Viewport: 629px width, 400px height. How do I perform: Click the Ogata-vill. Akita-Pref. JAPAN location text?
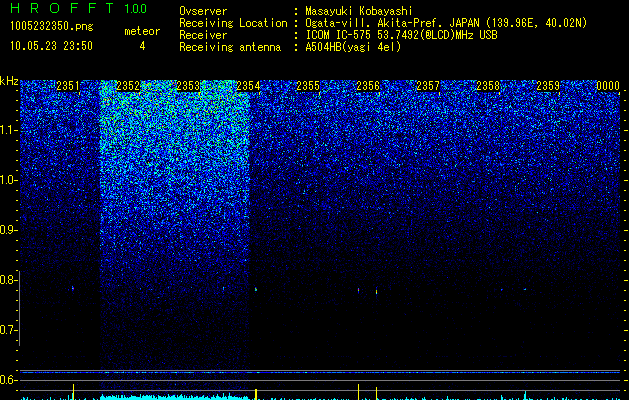(x=446, y=23)
